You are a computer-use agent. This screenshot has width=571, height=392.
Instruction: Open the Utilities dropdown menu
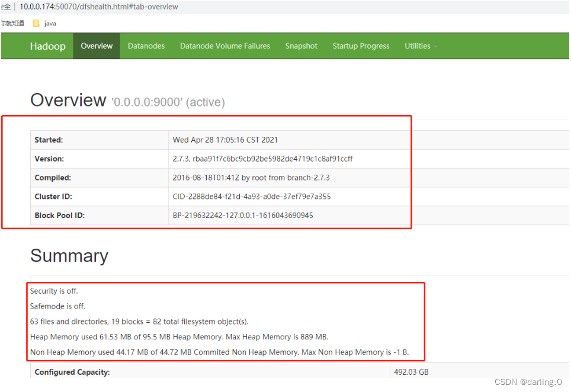[417, 46]
